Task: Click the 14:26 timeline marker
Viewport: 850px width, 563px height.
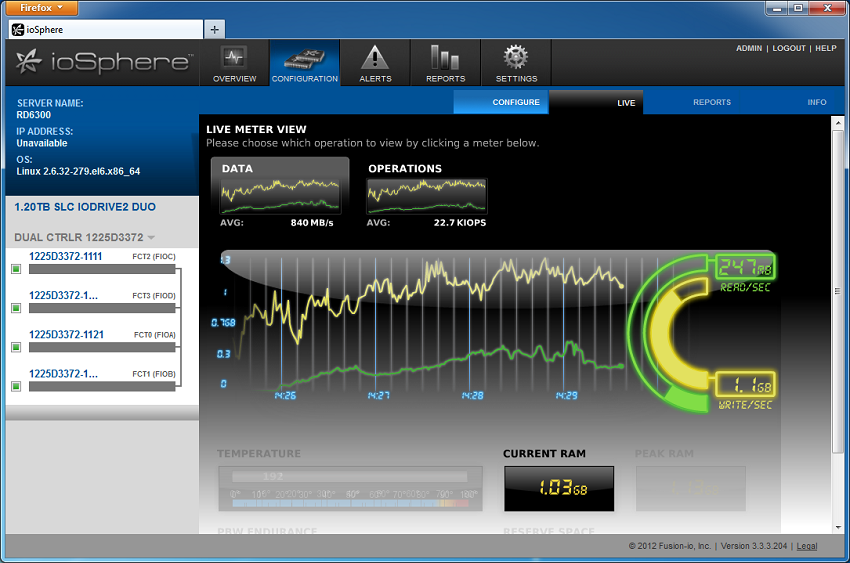Action: point(285,396)
